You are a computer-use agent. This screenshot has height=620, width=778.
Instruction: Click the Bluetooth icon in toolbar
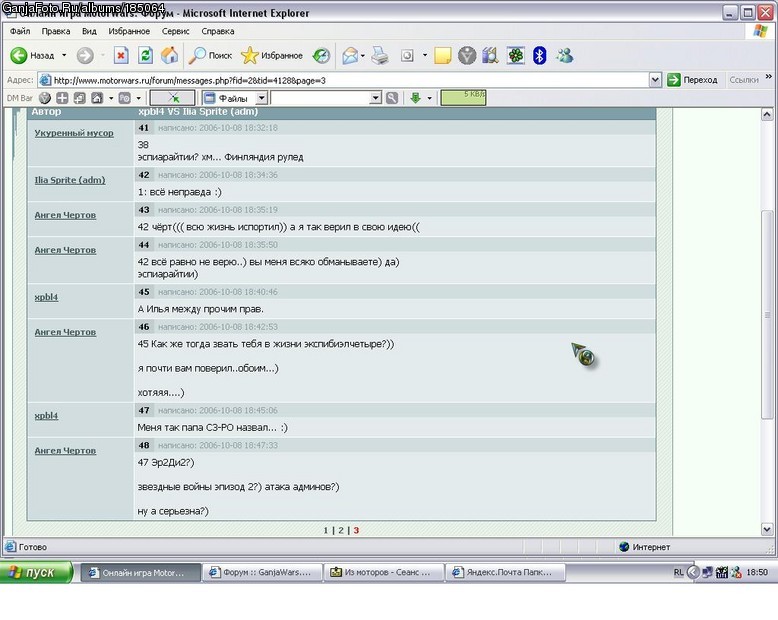point(539,56)
